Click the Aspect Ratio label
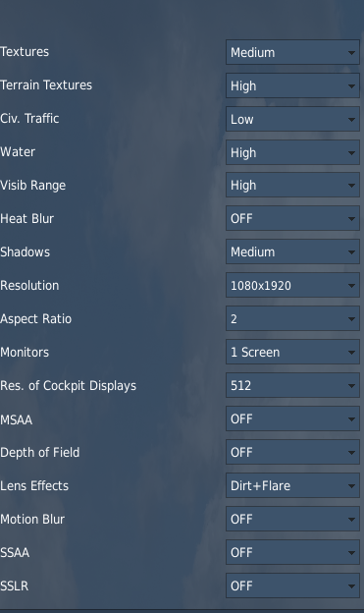The height and width of the screenshot is (613, 364). (36, 319)
